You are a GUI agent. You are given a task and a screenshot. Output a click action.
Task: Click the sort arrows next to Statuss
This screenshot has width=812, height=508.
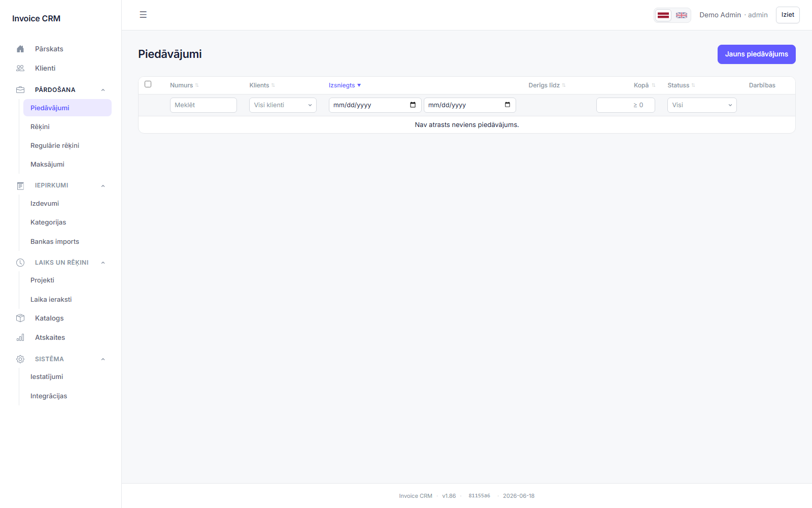pyautogui.click(x=693, y=85)
